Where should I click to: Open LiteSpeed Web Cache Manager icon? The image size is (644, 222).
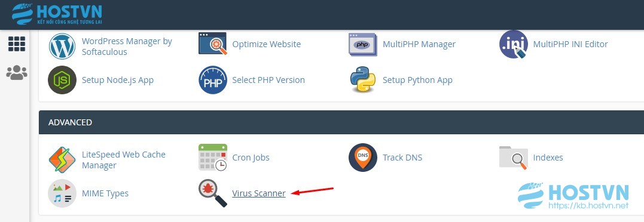tap(62, 160)
